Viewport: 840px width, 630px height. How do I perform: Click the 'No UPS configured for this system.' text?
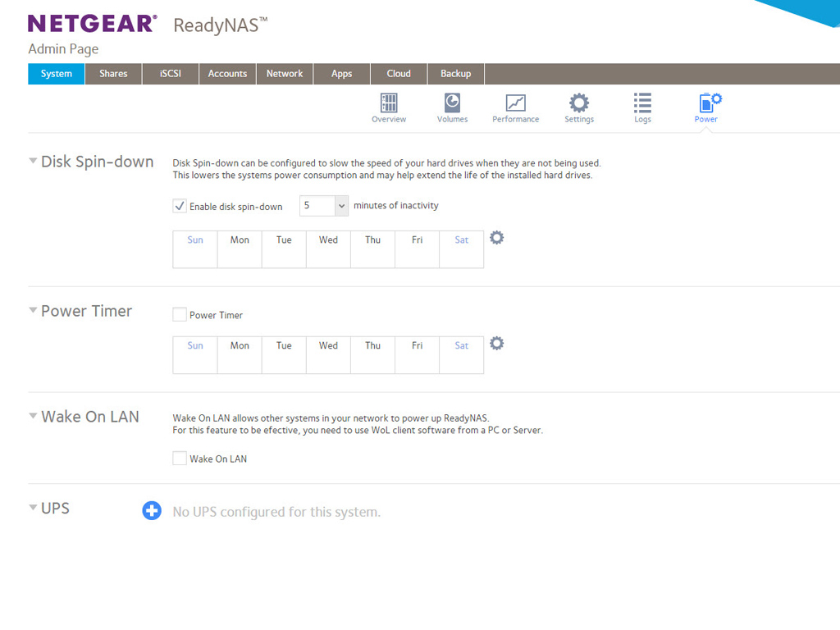pos(276,512)
